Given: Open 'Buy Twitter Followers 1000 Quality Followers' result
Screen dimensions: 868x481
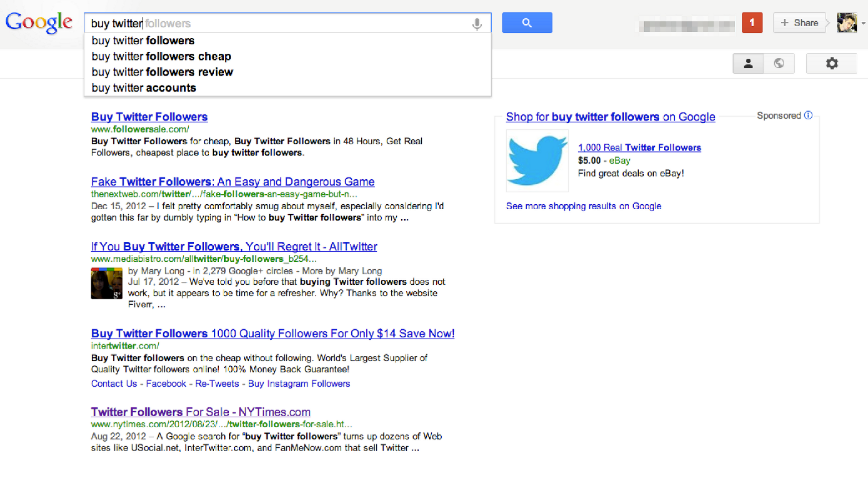Looking at the screenshot, I should pyautogui.click(x=273, y=333).
